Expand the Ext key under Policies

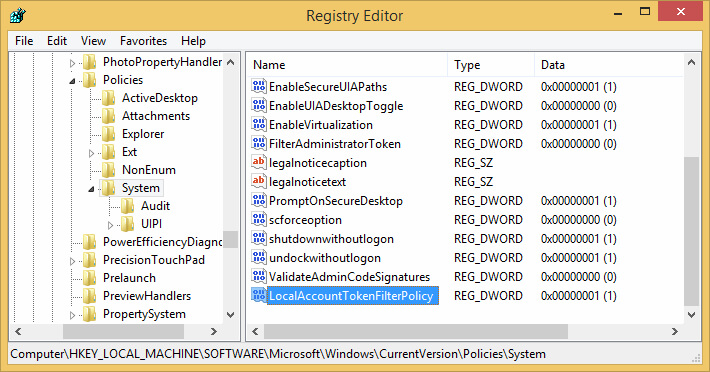coord(91,153)
